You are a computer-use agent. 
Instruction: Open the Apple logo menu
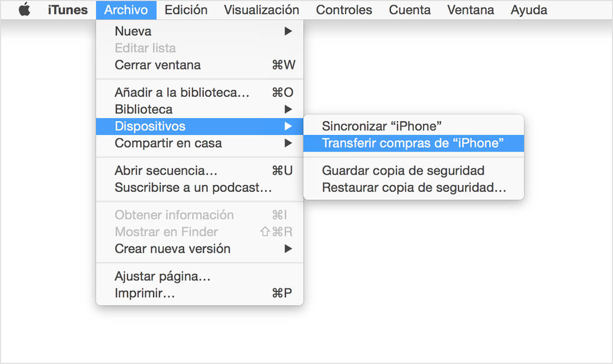[24, 9]
